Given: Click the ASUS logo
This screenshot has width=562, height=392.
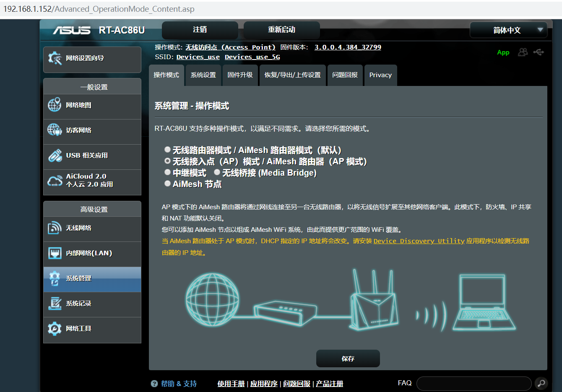Looking at the screenshot, I should [71, 30].
